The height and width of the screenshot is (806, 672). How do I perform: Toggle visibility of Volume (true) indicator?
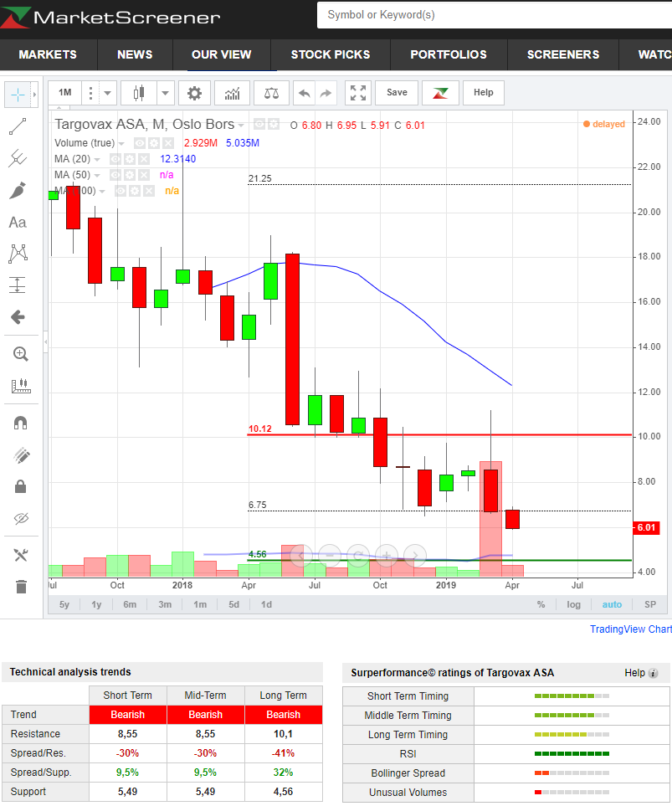(x=139, y=143)
